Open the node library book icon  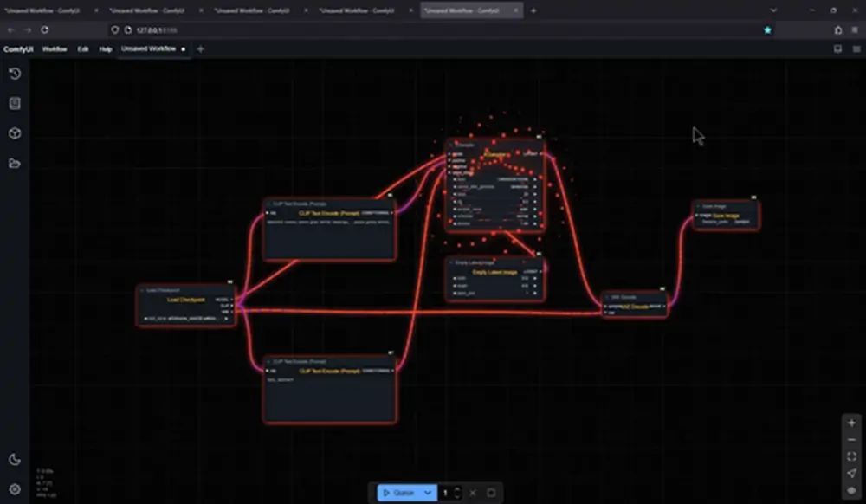pyautogui.click(x=15, y=103)
